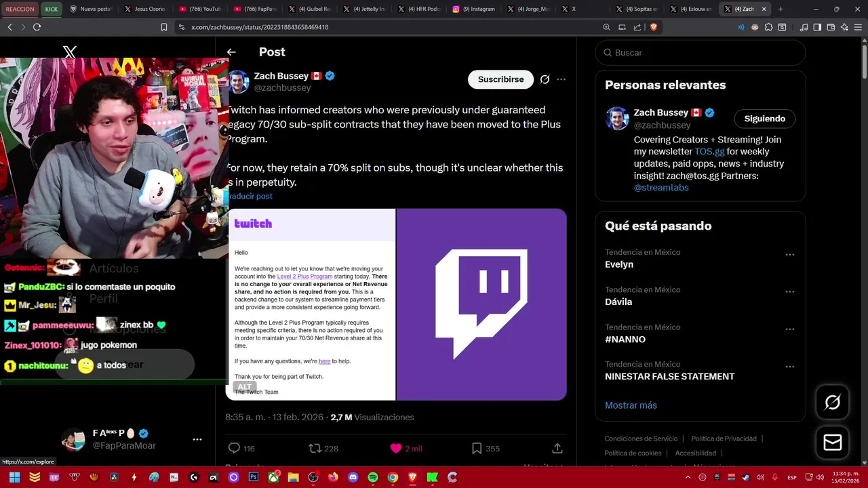The height and width of the screenshot is (488, 868).
Task: Click the Mostrar más link under trends
Action: click(x=631, y=405)
